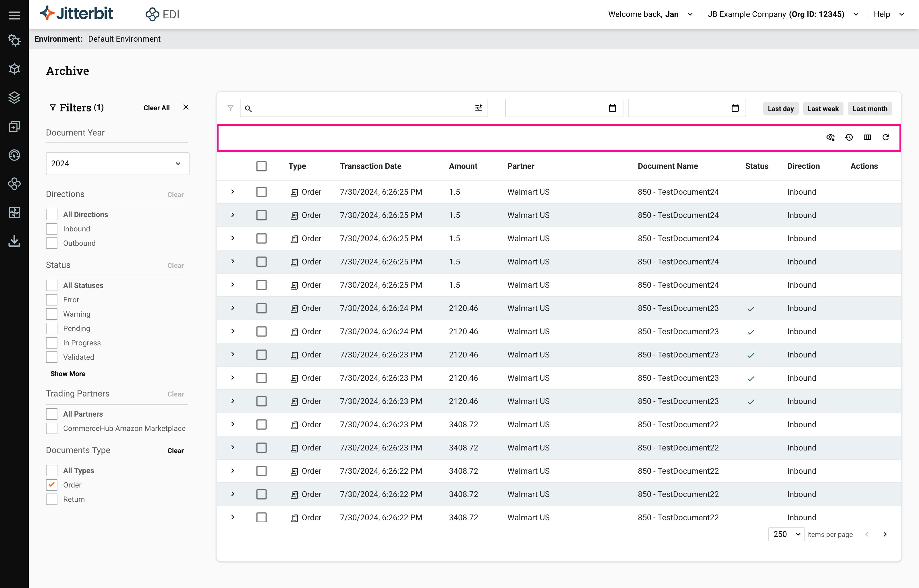Refresh the archive table

pos(885,138)
